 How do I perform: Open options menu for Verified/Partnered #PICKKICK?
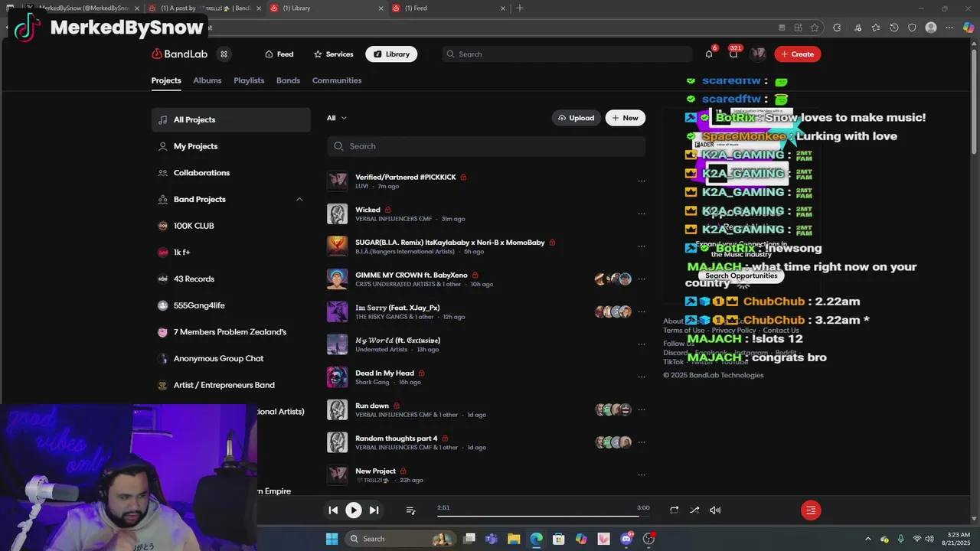coord(642,181)
